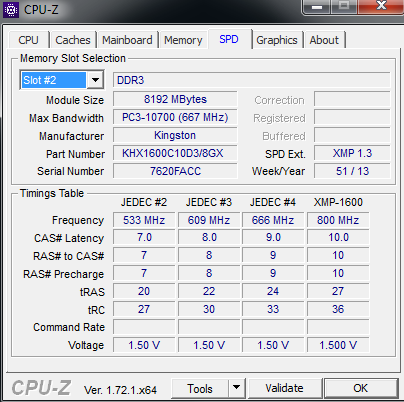The height and width of the screenshot is (402, 404).
Task: Open the Mainboard tab
Action: (127, 40)
